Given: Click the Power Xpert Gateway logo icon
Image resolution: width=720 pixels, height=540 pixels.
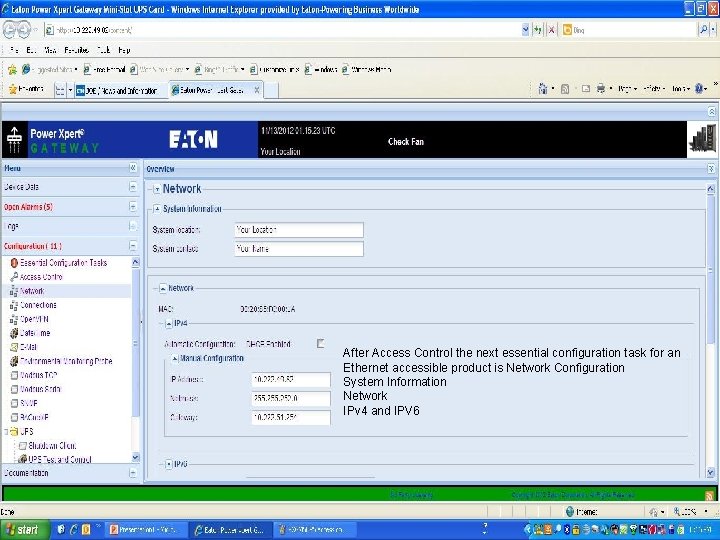Looking at the screenshot, I should [x=14, y=140].
